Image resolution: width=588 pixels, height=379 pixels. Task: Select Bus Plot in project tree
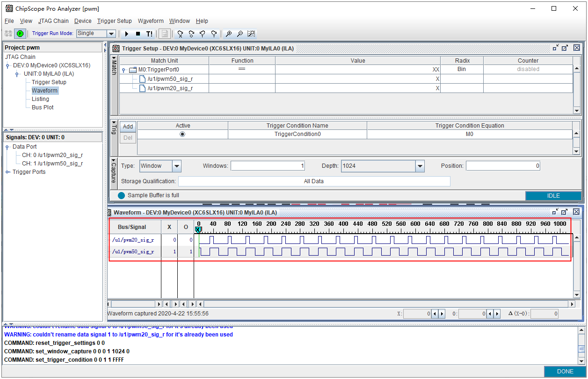(x=43, y=107)
